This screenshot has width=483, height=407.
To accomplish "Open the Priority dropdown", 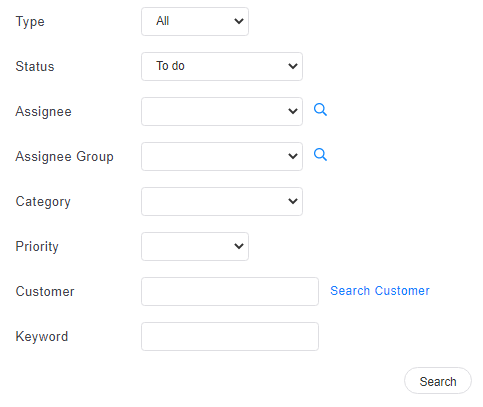I will (195, 246).
